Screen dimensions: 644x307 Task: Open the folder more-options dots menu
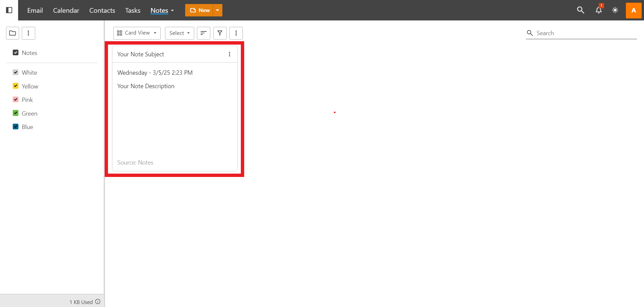pyautogui.click(x=29, y=33)
